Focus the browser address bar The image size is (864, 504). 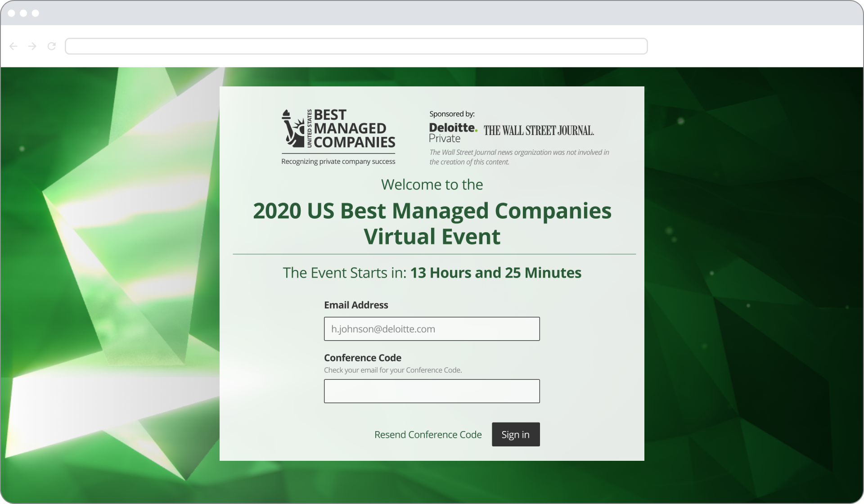[356, 46]
